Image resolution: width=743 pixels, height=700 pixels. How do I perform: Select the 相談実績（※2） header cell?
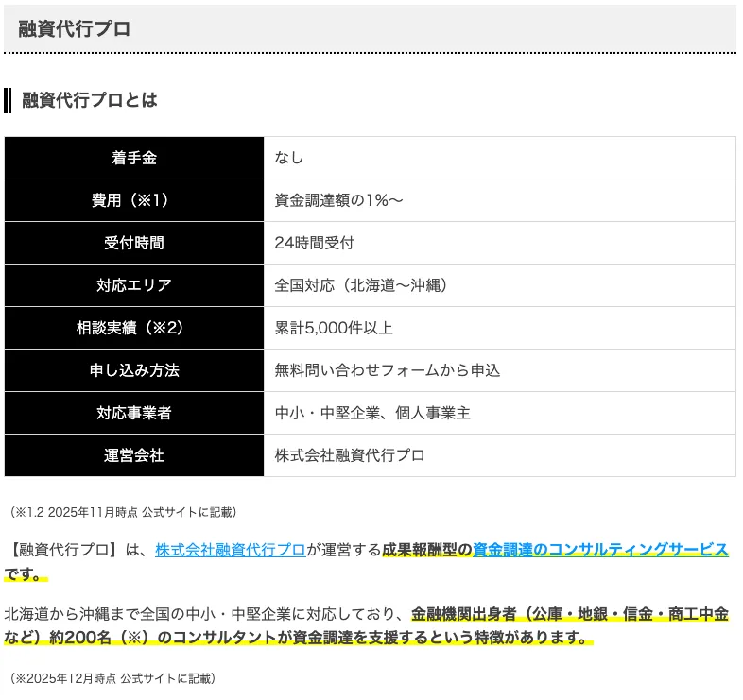(134, 328)
